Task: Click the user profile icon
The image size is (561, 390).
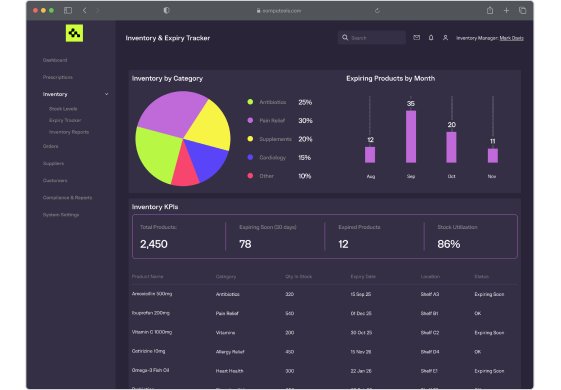Action: (445, 38)
